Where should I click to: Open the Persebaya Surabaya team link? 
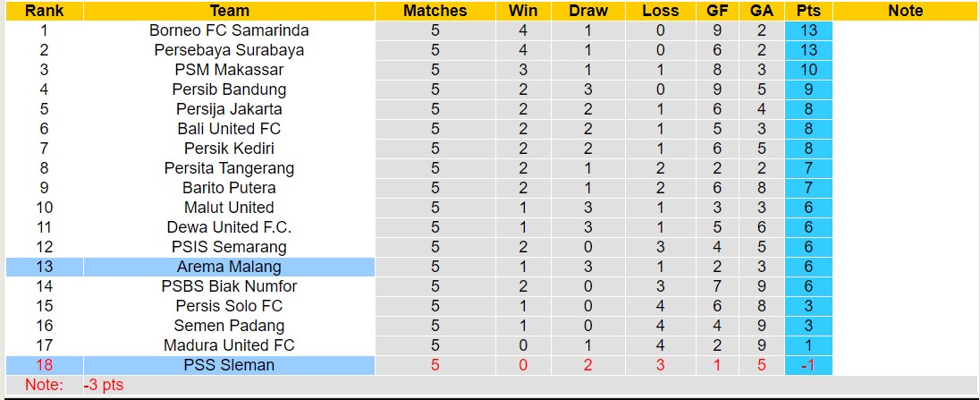(x=229, y=50)
